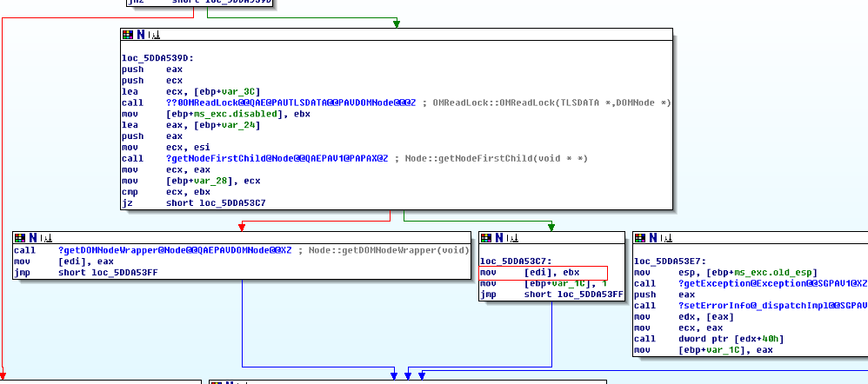Click the ?setErrorInfo call target

(773, 306)
